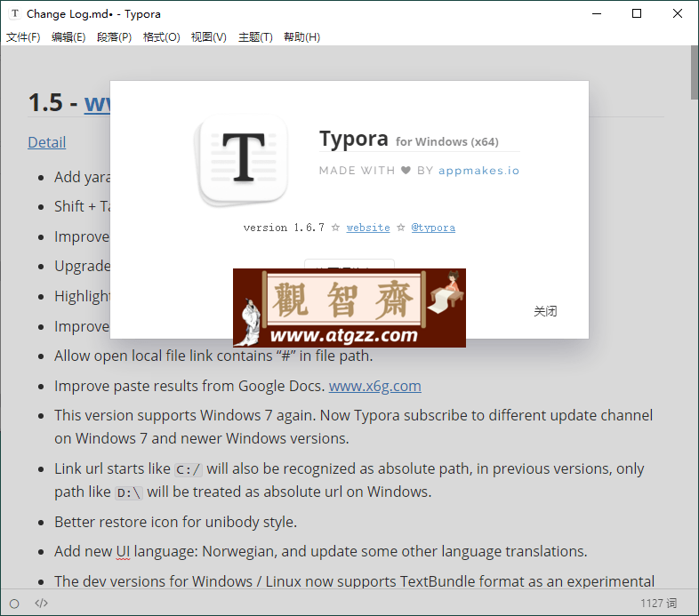Minimize the Typora window
The height and width of the screenshot is (616, 699).
tap(597, 14)
